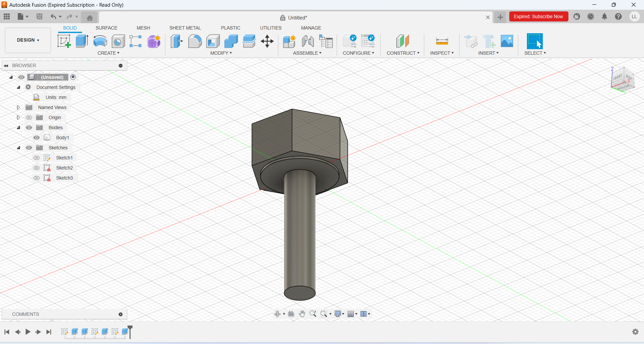Open the INSPECT dropdown menu

(442, 53)
